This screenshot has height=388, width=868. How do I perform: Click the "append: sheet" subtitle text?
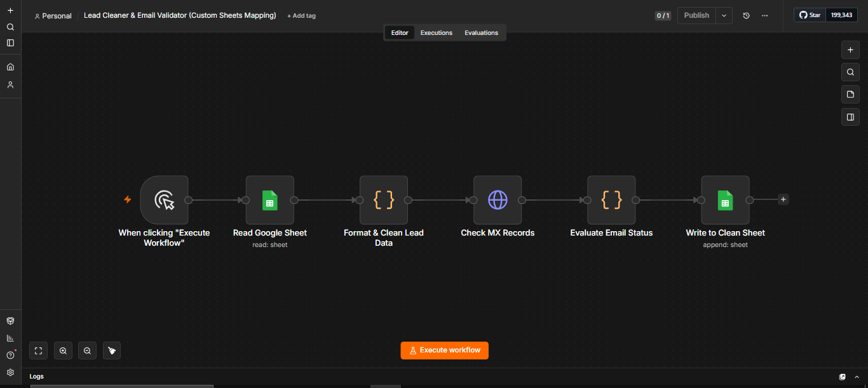(x=725, y=244)
